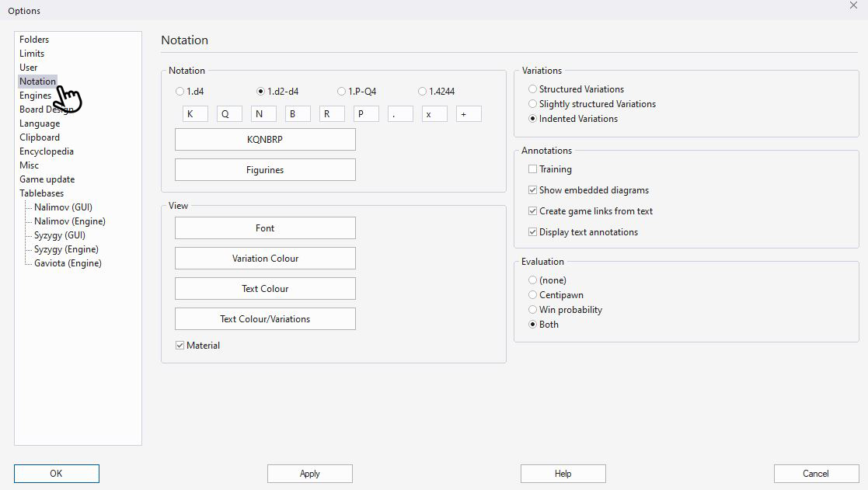The height and width of the screenshot is (490, 868).
Task: Click the Apply button
Action: [x=310, y=474]
